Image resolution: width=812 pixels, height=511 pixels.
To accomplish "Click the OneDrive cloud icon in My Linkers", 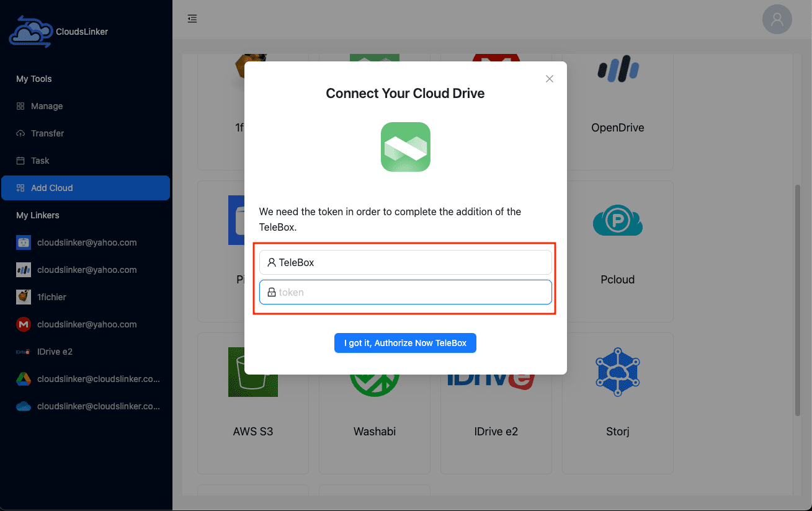I will click(x=24, y=406).
